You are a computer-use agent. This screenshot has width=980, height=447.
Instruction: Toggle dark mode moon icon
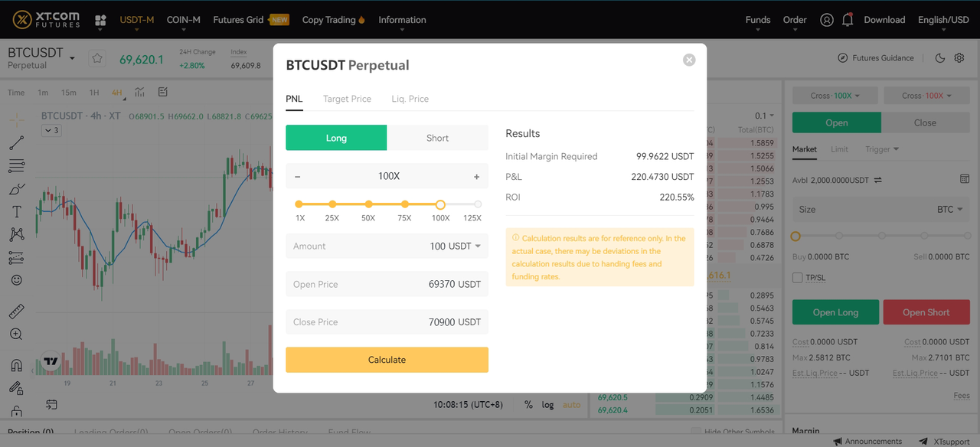coord(940,58)
